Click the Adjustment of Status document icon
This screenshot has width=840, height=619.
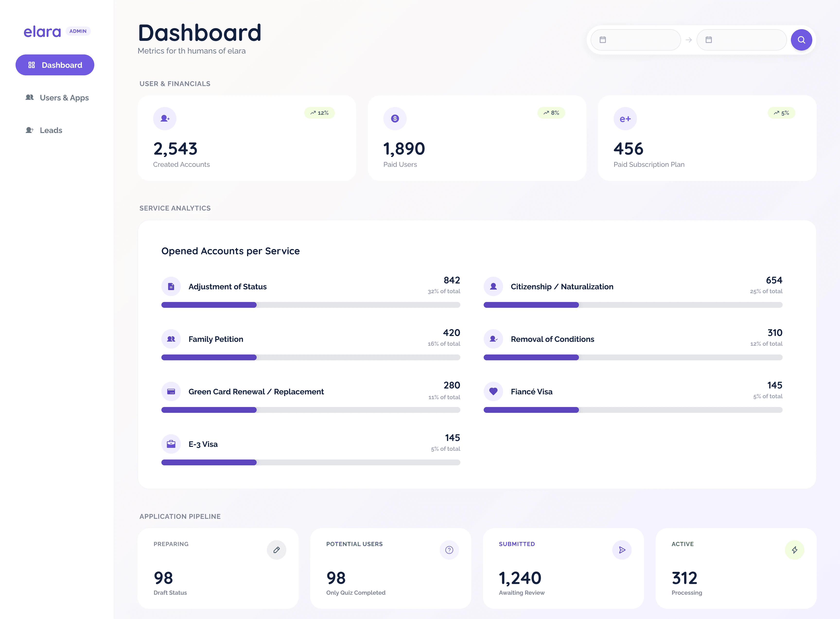tap(171, 287)
